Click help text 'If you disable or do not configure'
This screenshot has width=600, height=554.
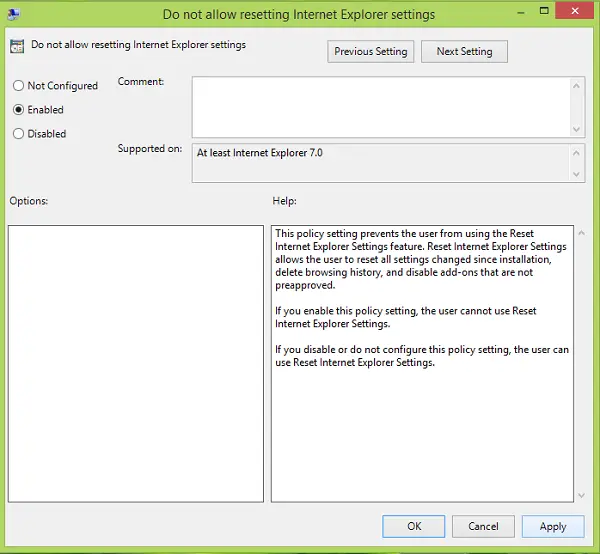pos(422,355)
